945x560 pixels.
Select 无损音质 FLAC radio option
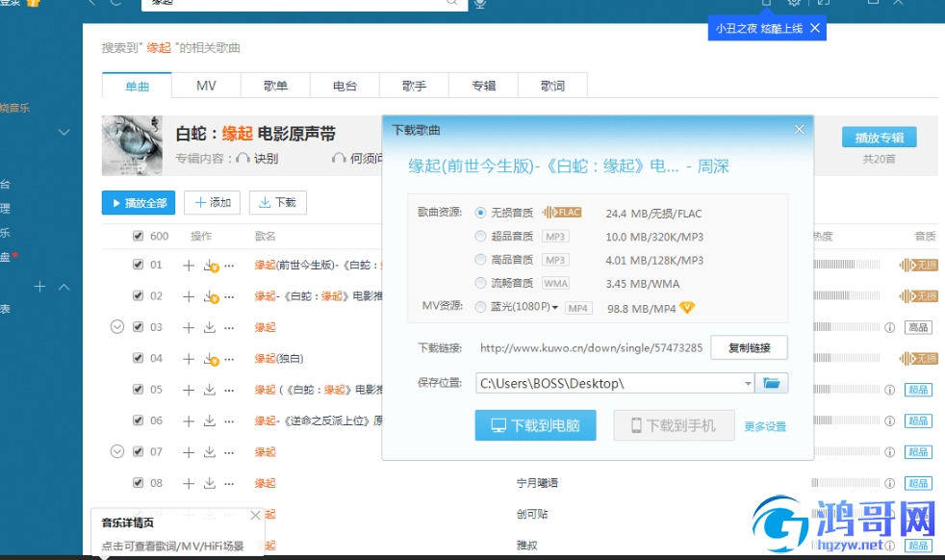pos(480,213)
